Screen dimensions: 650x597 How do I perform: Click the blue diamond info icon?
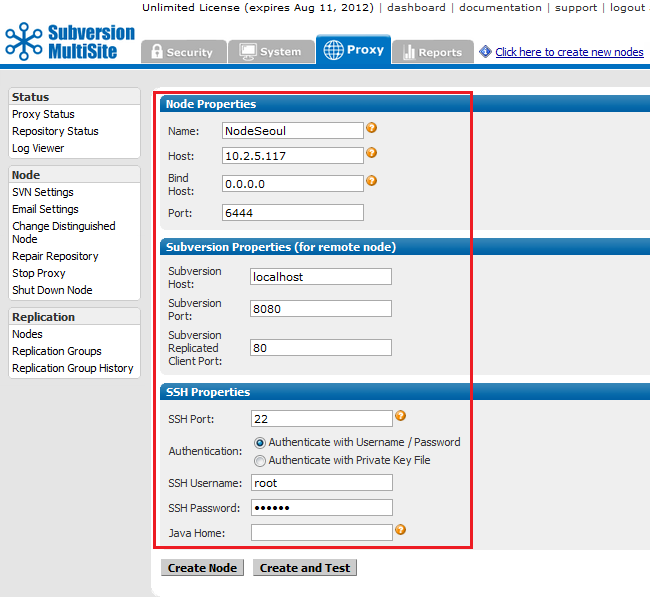485,51
